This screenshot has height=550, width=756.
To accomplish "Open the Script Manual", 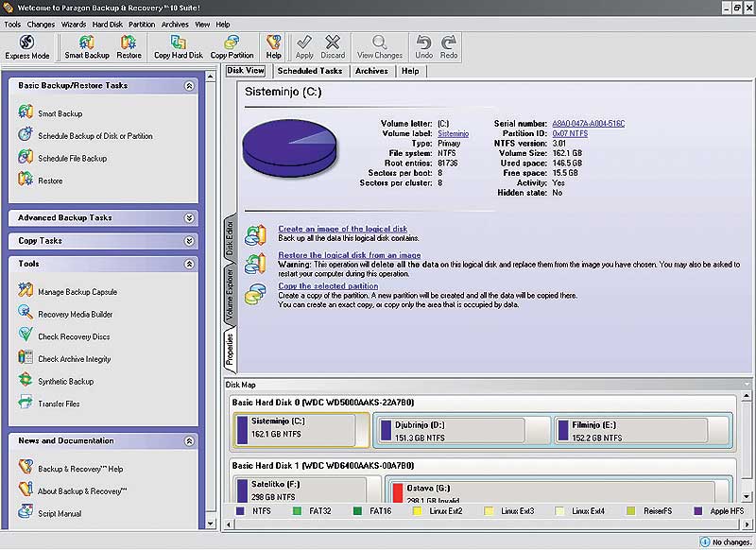I will [x=60, y=514].
